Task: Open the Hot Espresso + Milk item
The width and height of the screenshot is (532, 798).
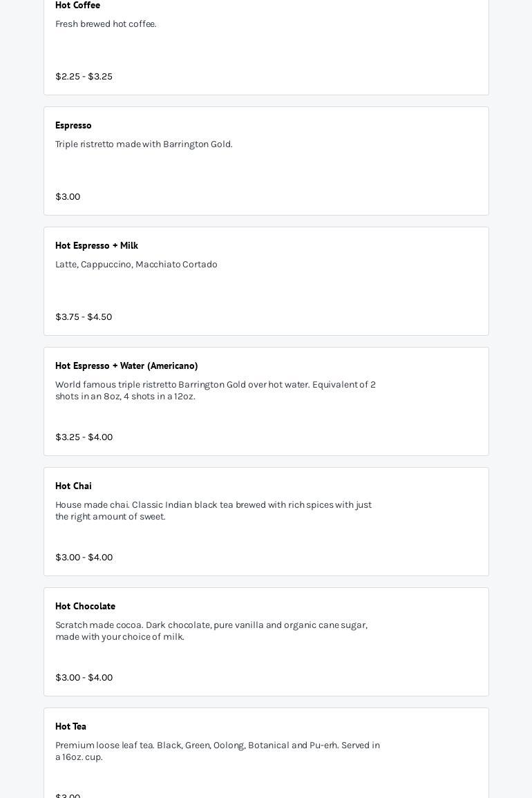Action: coord(97,246)
